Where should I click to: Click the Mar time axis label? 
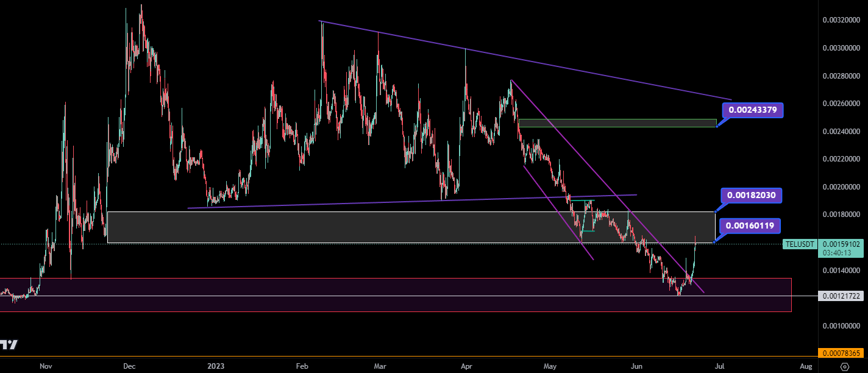coord(380,366)
